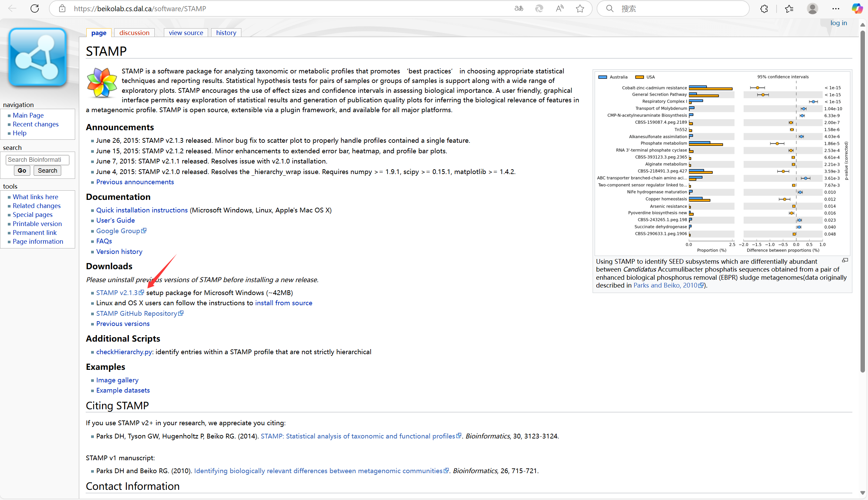Screen dimensions: 868x500
Task: Click the scrollbar up arrow
Action: point(863,25)
